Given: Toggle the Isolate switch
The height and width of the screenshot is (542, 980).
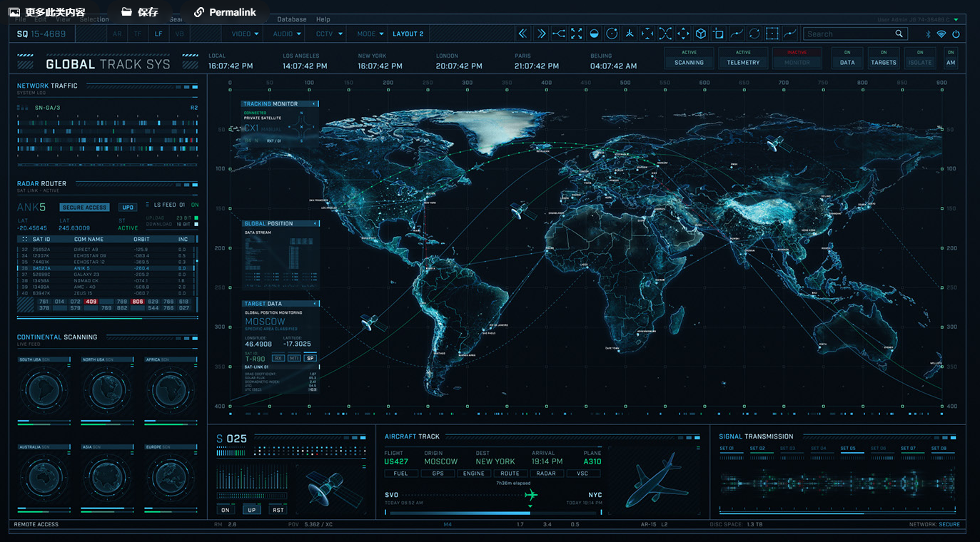Looking at the screenshot, I should (920, 58).
